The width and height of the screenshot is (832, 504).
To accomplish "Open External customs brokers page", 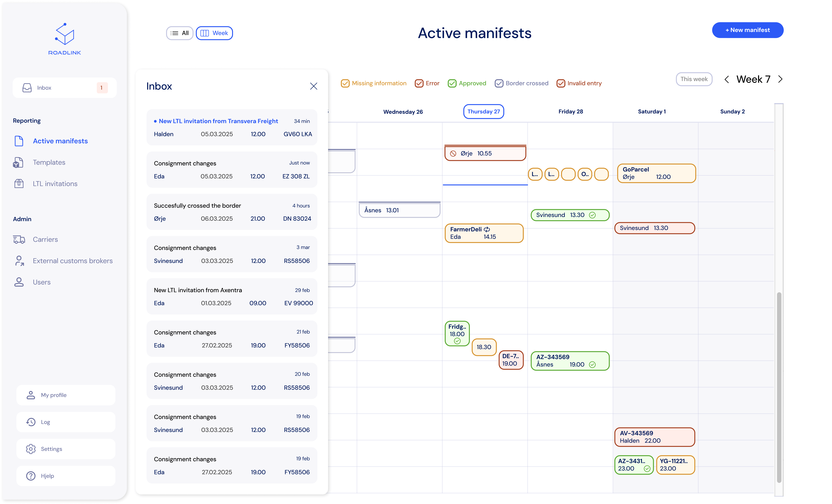I will click(73, 261).
